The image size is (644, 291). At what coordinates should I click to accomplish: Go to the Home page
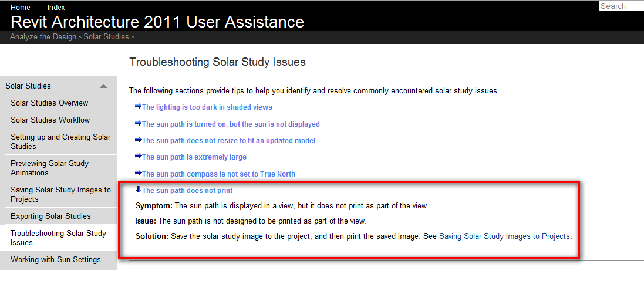point(21,8)
